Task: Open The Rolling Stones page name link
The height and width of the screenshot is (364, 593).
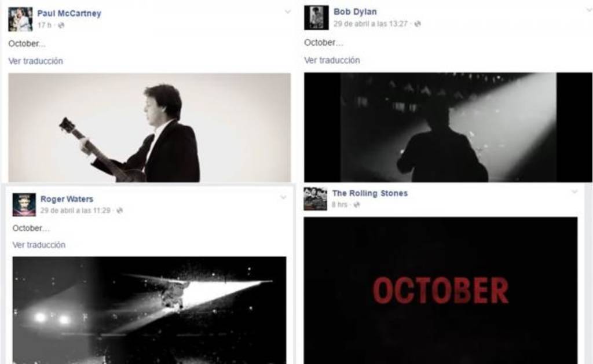Action: tap(370, 193)
